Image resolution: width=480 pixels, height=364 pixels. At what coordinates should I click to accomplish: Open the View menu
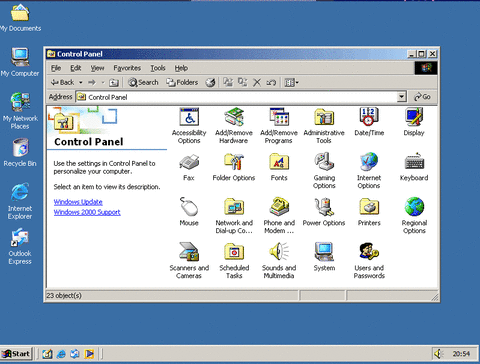point(97,68)
